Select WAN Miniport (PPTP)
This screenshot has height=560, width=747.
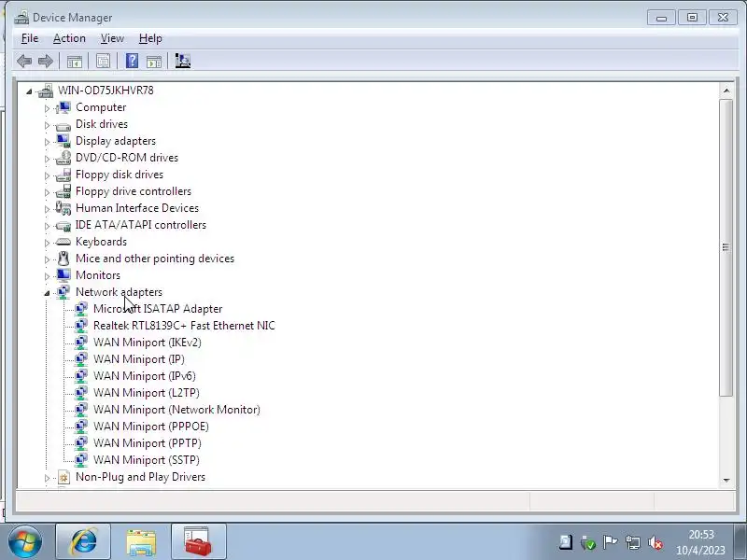point(148,443)
